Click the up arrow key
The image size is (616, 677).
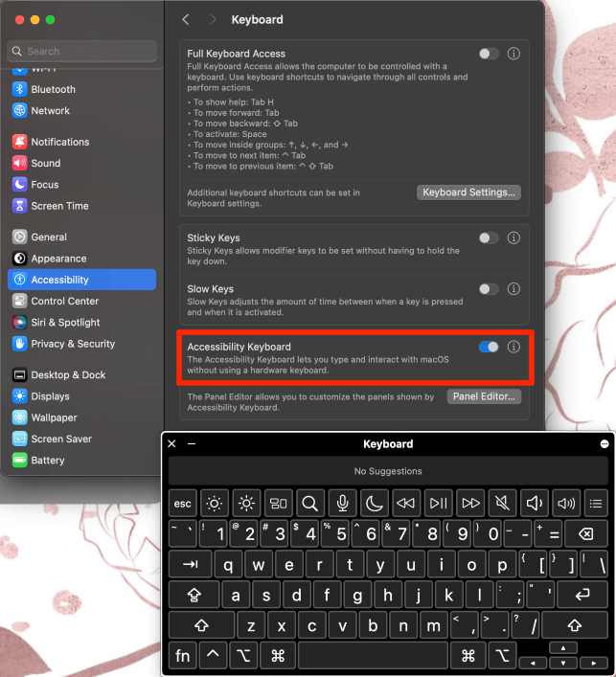point(563,648)
